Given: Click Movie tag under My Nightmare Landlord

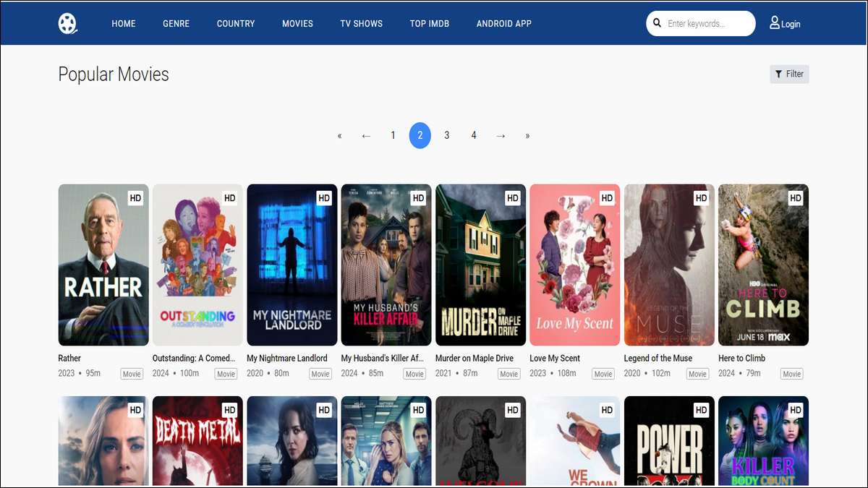Looking at the screenshot, I should [x=320, y=374].
